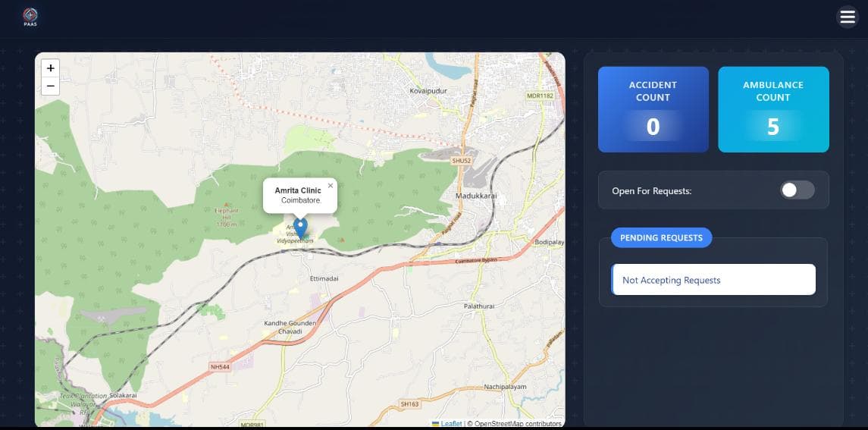Open the Leaflet attribution link

(x=451, y=424)
